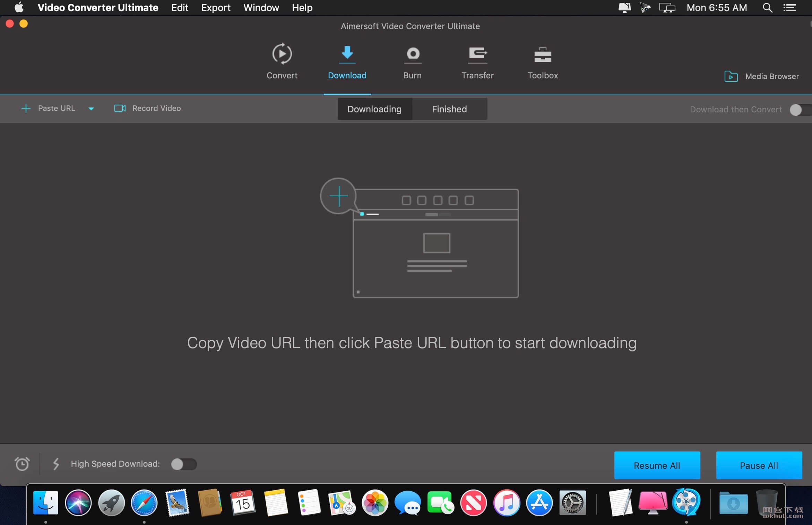Open the Edit menu
812x525 pixels.
point(180,8)
